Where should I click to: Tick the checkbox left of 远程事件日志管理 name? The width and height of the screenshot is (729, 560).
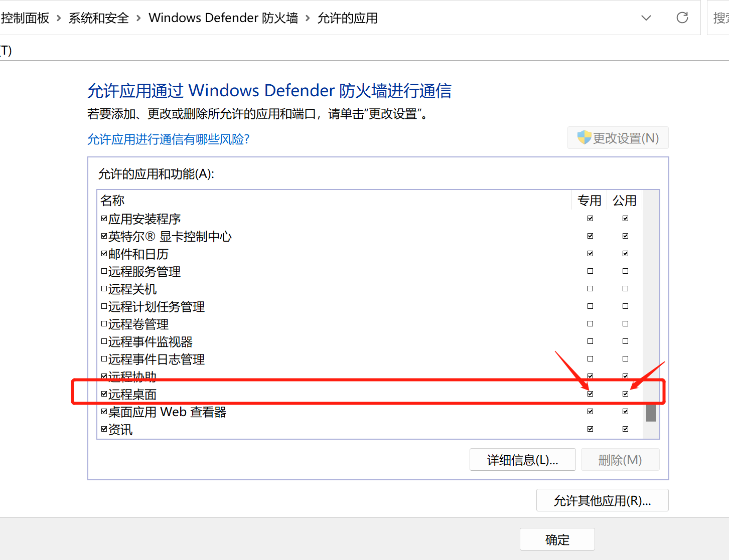pyautogui.click(x=104, y=359)
